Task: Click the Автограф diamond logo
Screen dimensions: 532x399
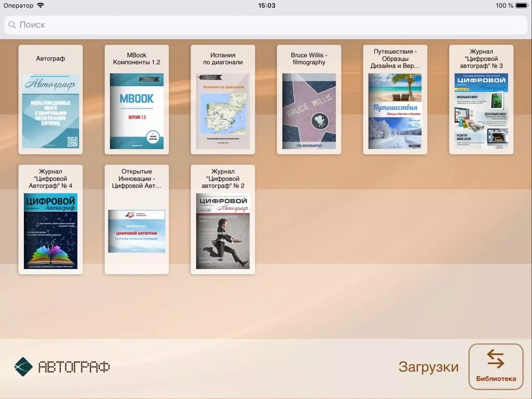Action: pyautogui.click(x=23, y=367)
